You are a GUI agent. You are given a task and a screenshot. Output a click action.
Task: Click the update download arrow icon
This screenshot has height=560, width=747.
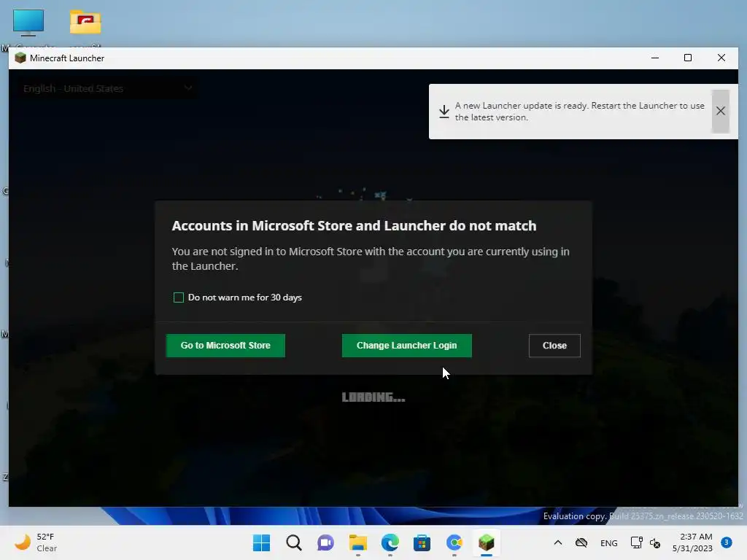point(444,112)
